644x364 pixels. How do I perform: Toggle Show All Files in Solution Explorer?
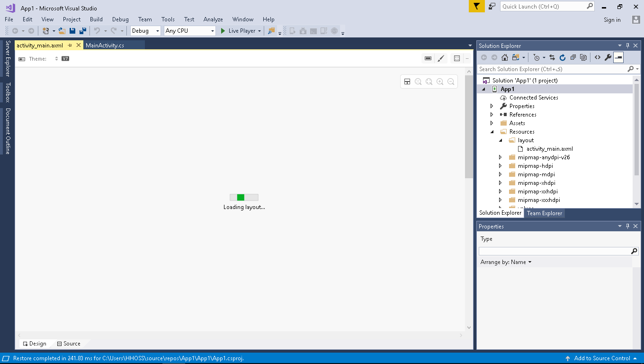583,57
